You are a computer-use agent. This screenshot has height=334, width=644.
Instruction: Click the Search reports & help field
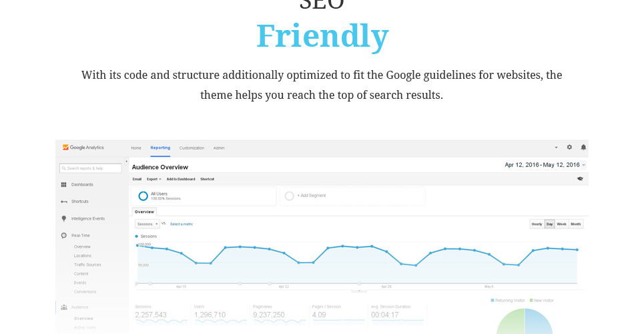[x=91, y=168]
